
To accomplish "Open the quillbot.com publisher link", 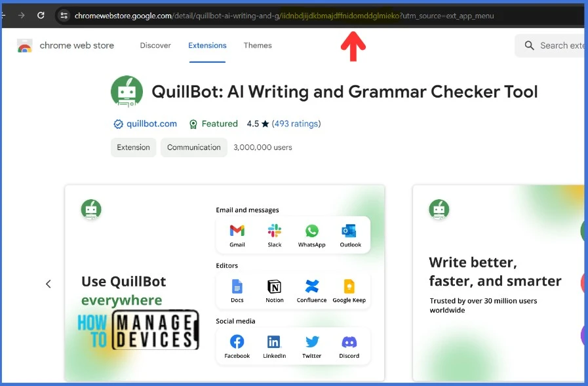I will [x=151, y=124].
